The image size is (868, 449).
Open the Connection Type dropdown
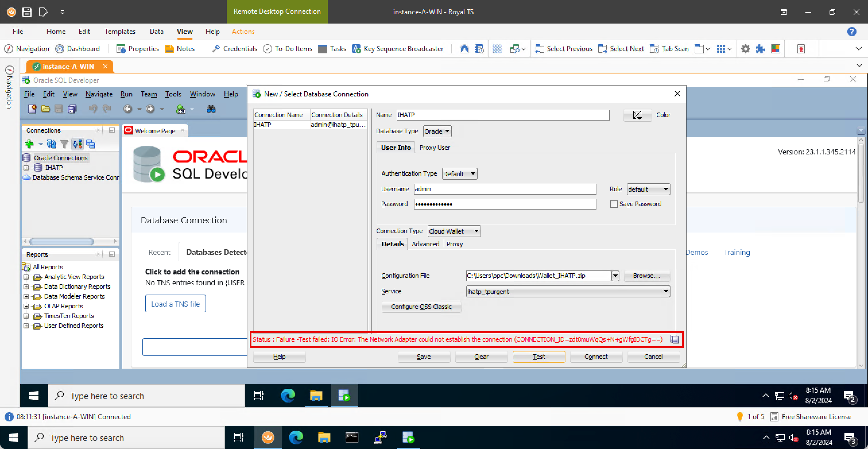[454, 231]
